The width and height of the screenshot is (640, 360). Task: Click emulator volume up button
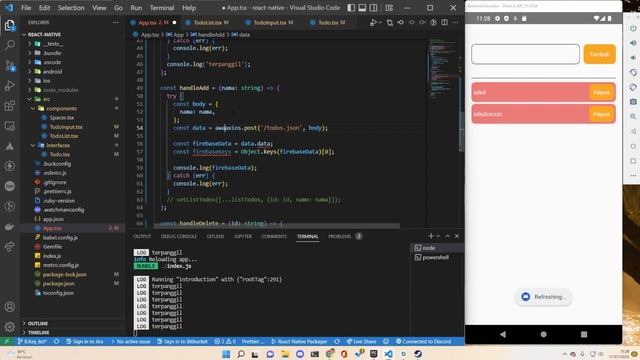pyautogui.click(x=633, y=43)
